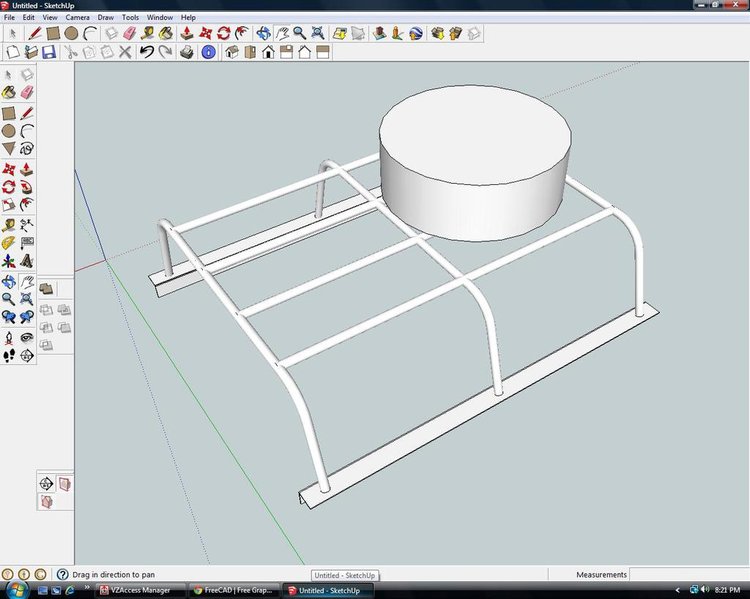The height and width of the screenshot is (599, 750).
Task: Go to Previous camera view
Action: (x=9, y=317)
